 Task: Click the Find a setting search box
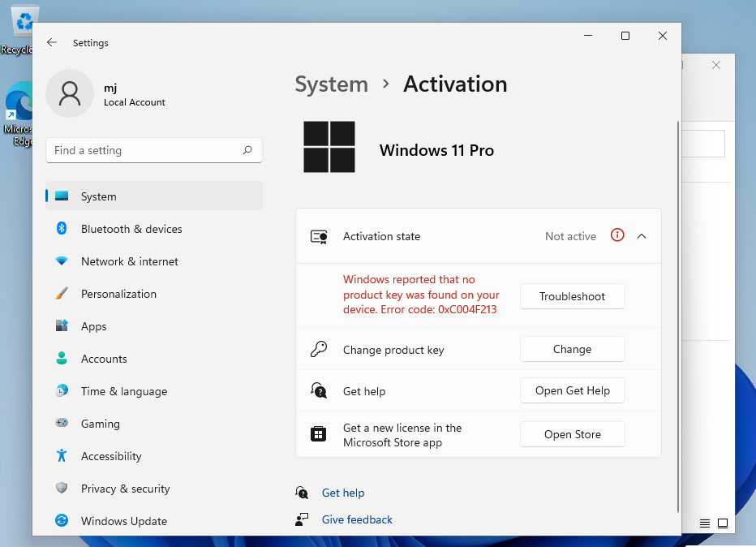[153, 150]
